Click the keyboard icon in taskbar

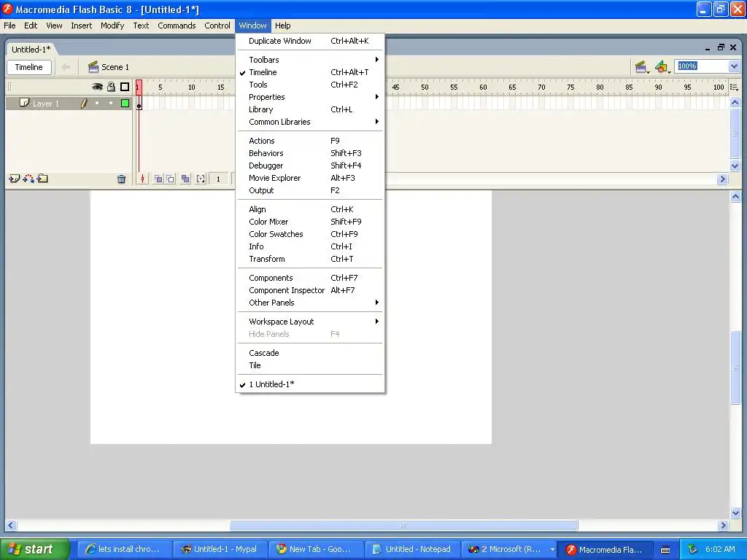coord(665,550)
